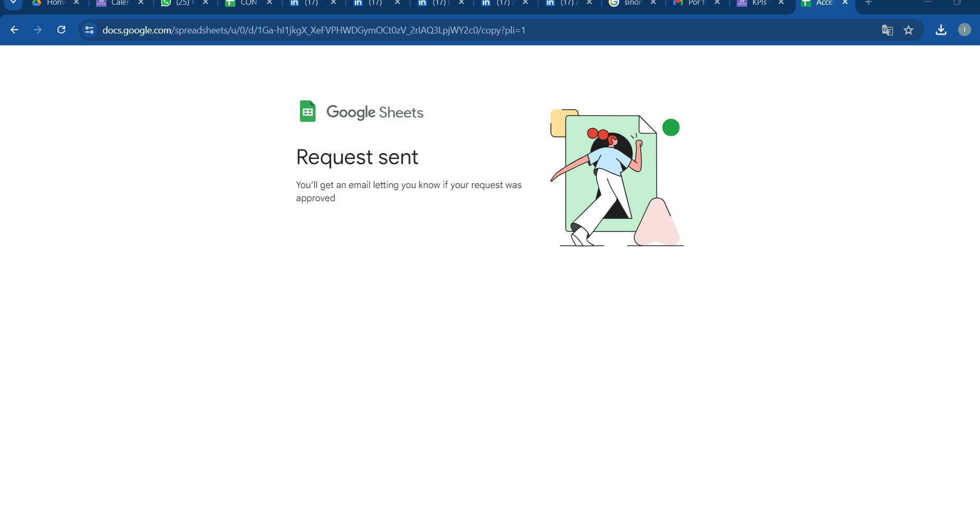980x511 pixels.
Task: Switch to the Google Drive Home tab
Action: coord(50,3)
